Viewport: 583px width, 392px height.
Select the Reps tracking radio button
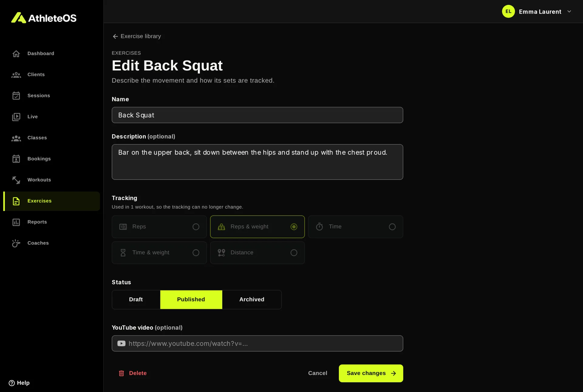pyautogui.click(x=196, y=227)
